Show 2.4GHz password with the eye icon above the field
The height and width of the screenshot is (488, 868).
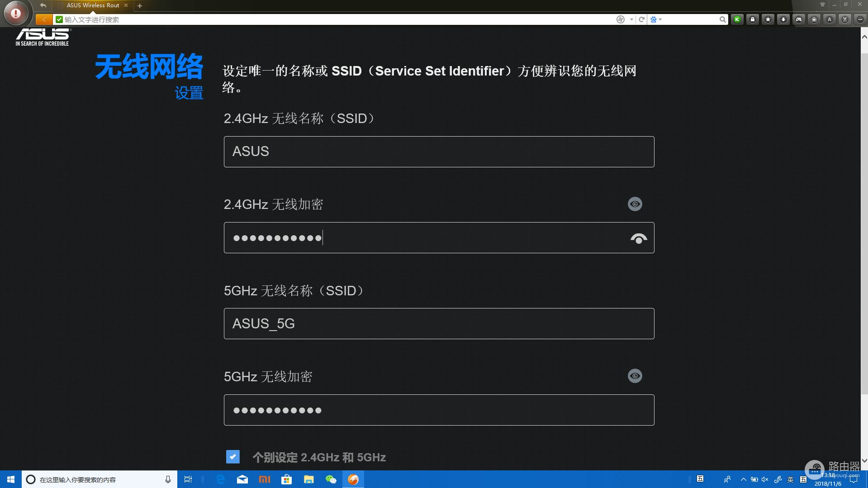coord(635,204)
